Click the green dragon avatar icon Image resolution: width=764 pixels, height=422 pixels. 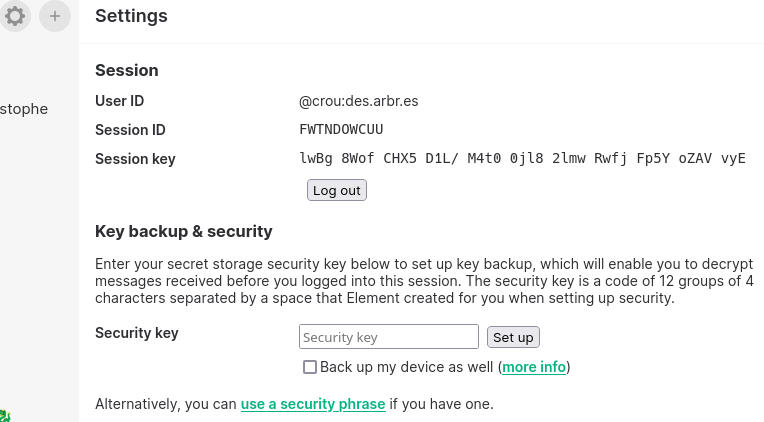(x=3, y=415)
